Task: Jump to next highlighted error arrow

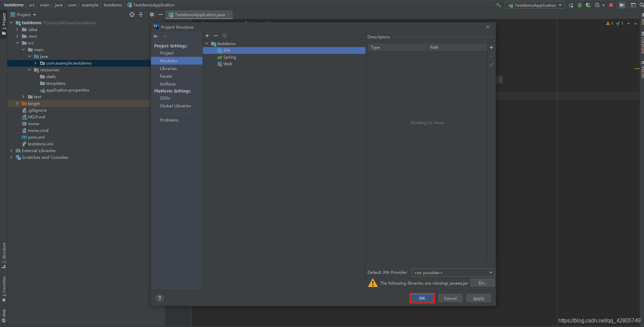Action: point(636,24)
